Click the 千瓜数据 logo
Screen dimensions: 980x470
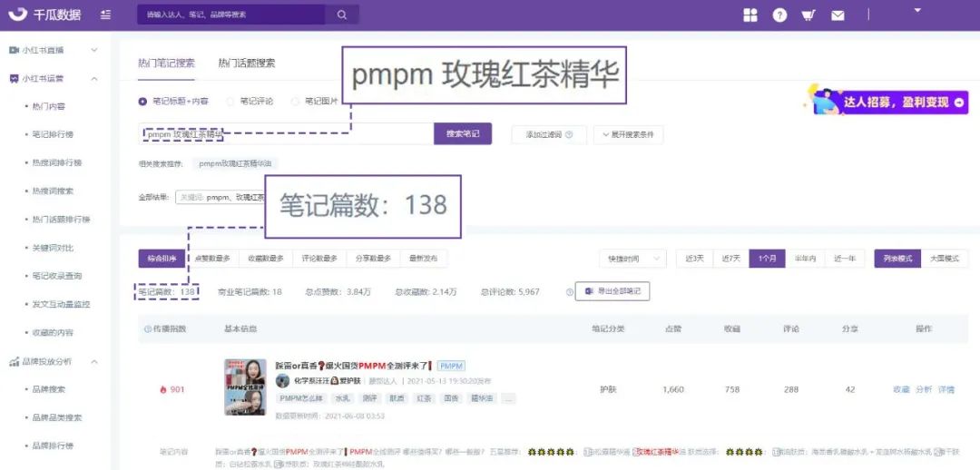click(x=45, y=15)
